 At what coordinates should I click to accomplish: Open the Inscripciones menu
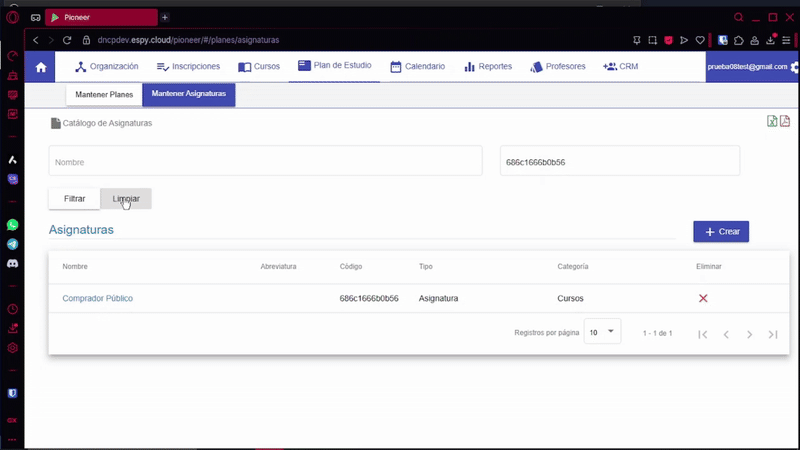[188, 66]
